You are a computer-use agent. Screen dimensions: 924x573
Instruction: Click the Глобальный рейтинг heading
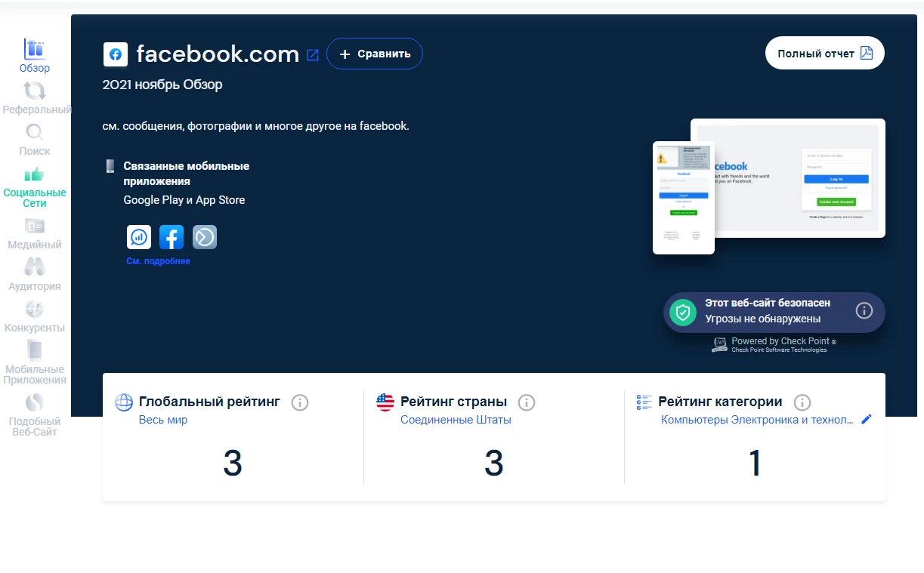(209, 402)
